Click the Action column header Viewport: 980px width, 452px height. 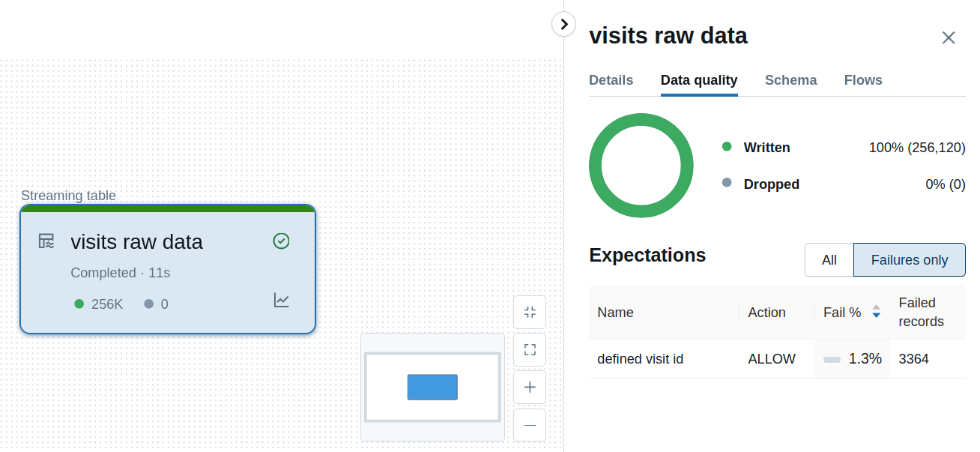[x=766, y=313]
